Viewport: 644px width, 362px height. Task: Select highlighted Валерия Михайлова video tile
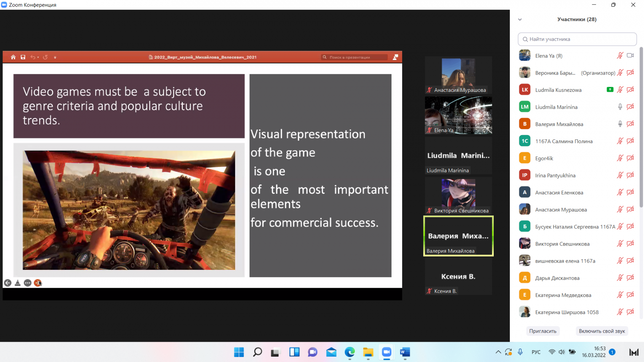click(x=458, y=236)
